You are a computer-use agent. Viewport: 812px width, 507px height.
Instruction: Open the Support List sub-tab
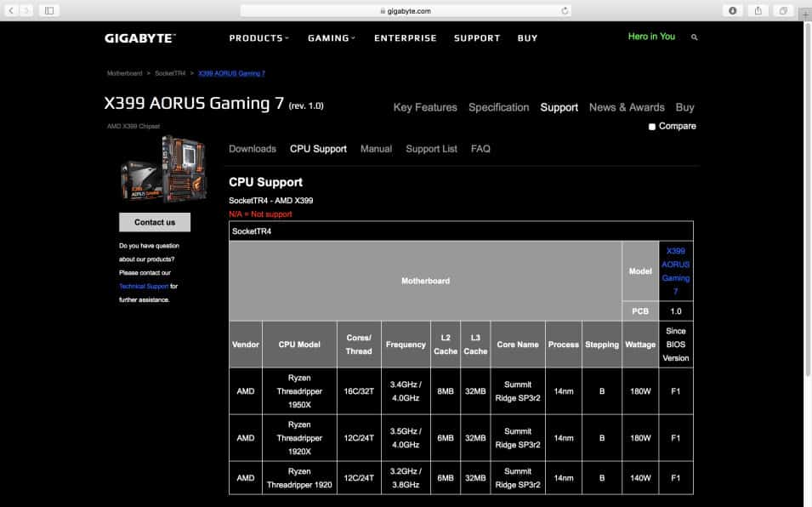[x=431, y=149]
